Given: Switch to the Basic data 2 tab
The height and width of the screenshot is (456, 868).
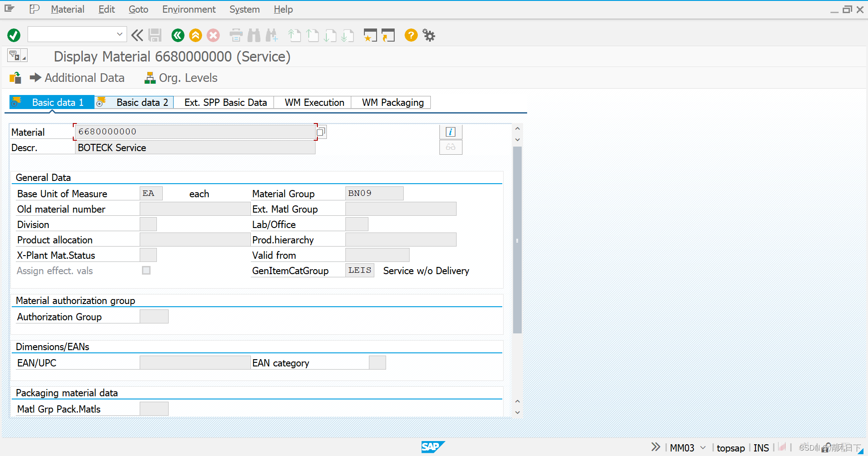Looking at the screenshot, I should pyautogui.click(x=134, y=102).
